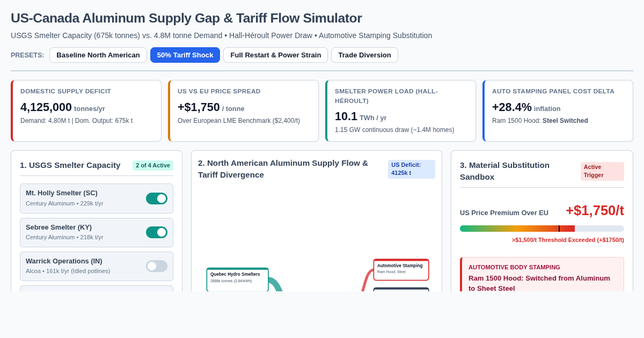Select the Automotive Stamping flow node
The width and height of the screenshot is (644, 338).
[401, 270]
